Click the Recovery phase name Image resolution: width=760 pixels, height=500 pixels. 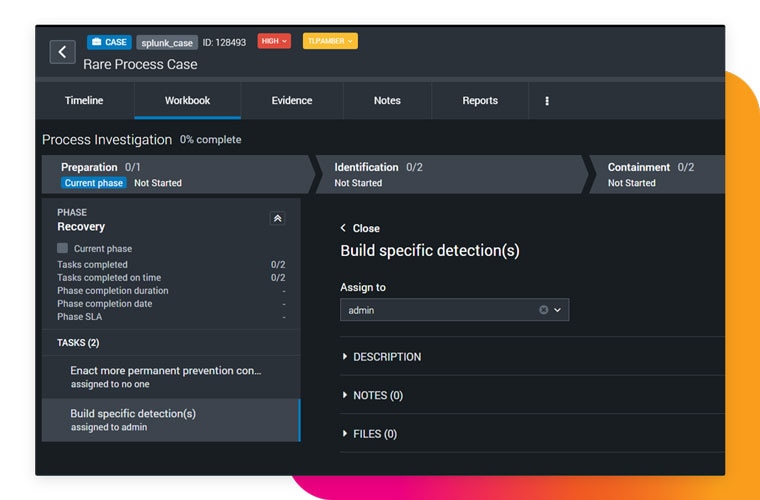[x=81, y=227]
